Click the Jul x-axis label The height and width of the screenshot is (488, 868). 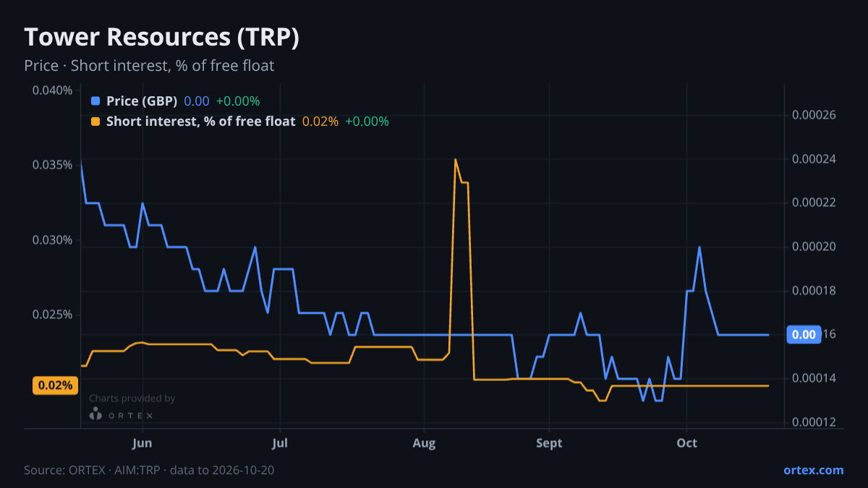click(279, 442)
